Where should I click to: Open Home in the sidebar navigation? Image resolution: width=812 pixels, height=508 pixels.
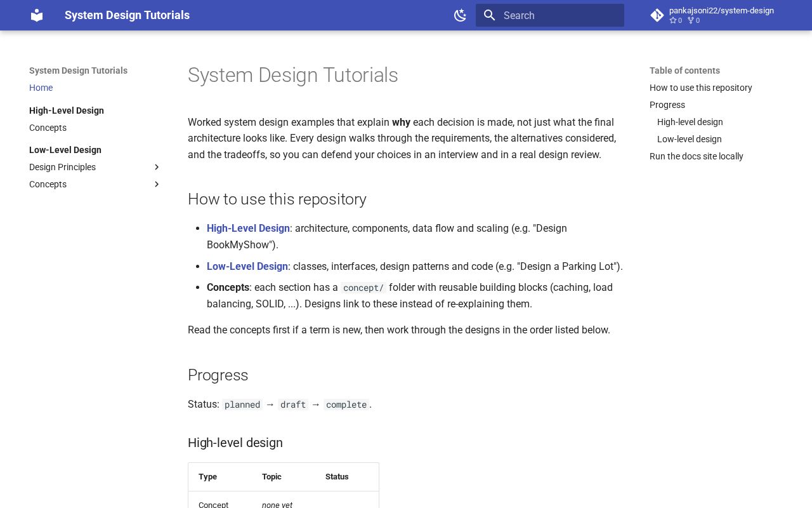tap(41, 88)
